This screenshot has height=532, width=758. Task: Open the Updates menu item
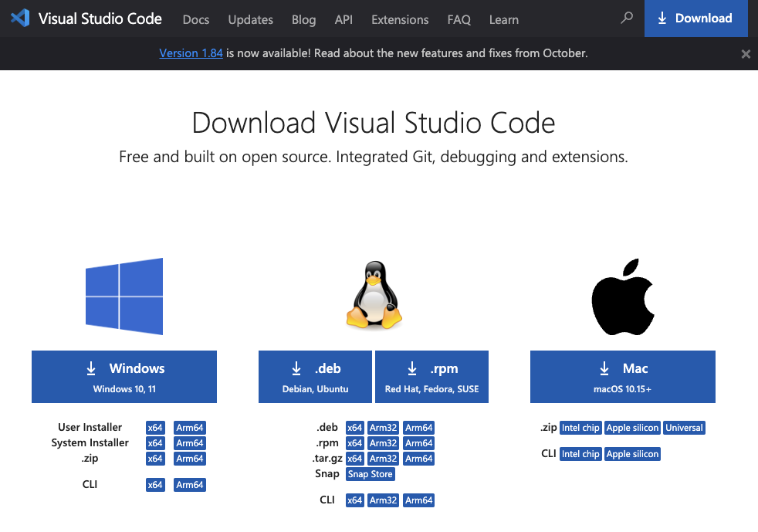pos(250,20)
